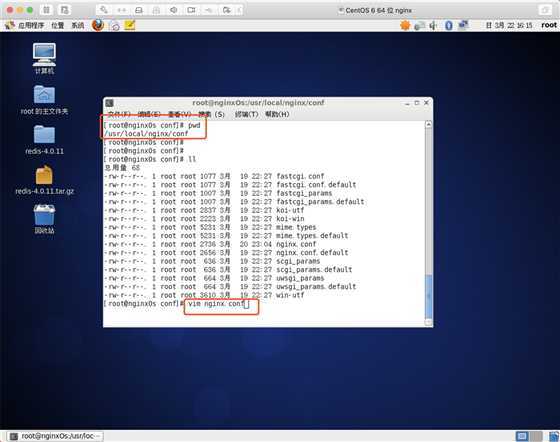Click the sound card speaker icon in VMware toolbar

tap(174, 10)
